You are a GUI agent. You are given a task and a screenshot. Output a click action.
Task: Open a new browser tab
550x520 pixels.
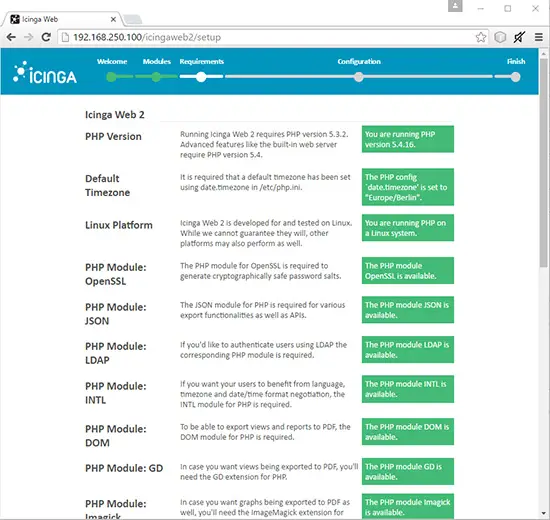click(133, 20)
